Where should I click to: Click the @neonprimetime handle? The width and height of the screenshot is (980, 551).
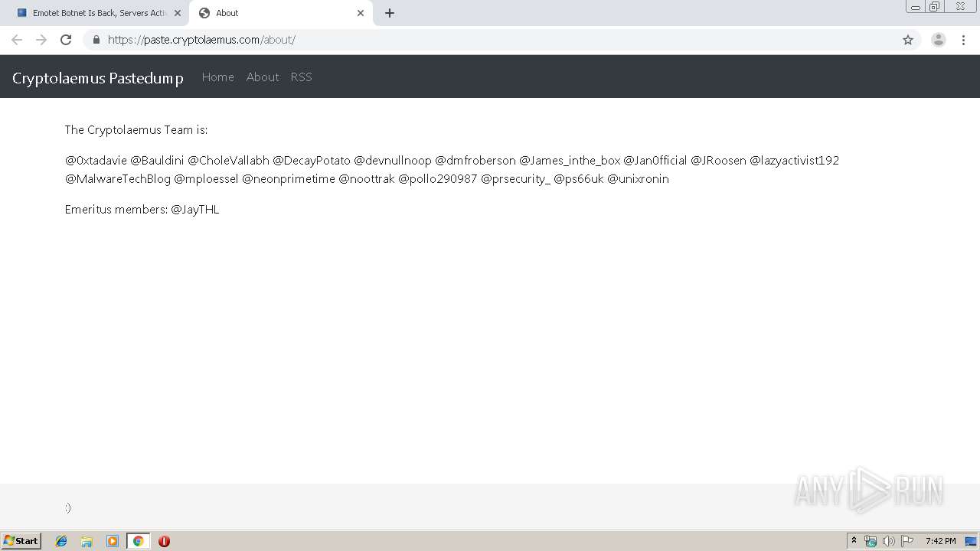pyautogui.click(x=289, y=178)
